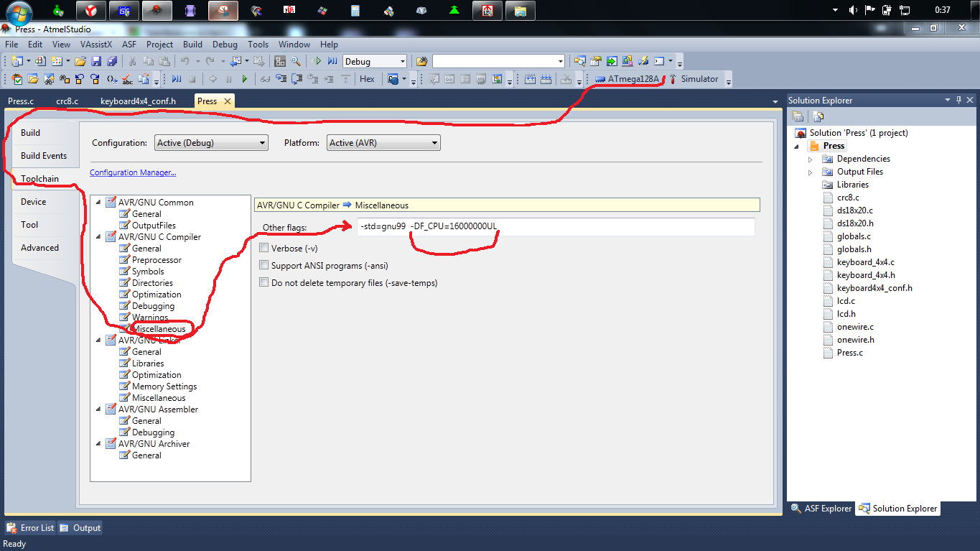This screenshot has height=551, width=980.
Task: Switch to the Device settings tab
Action: coord(34,202)
